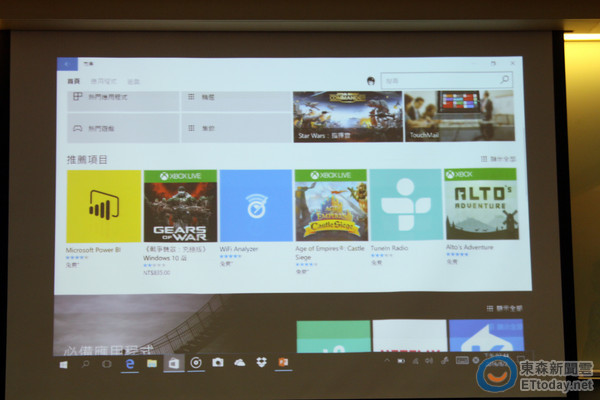Open the white Netflix tile in lower row
600x400 pixels.
[409, 335]
